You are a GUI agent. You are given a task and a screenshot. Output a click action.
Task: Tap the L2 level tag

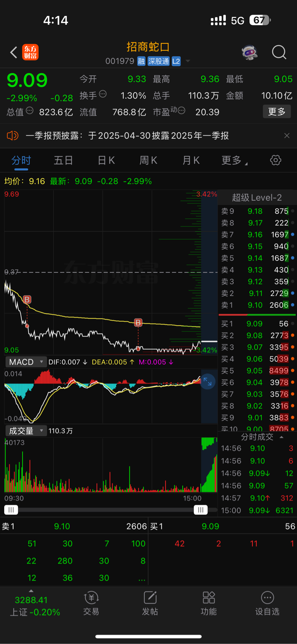176,61
